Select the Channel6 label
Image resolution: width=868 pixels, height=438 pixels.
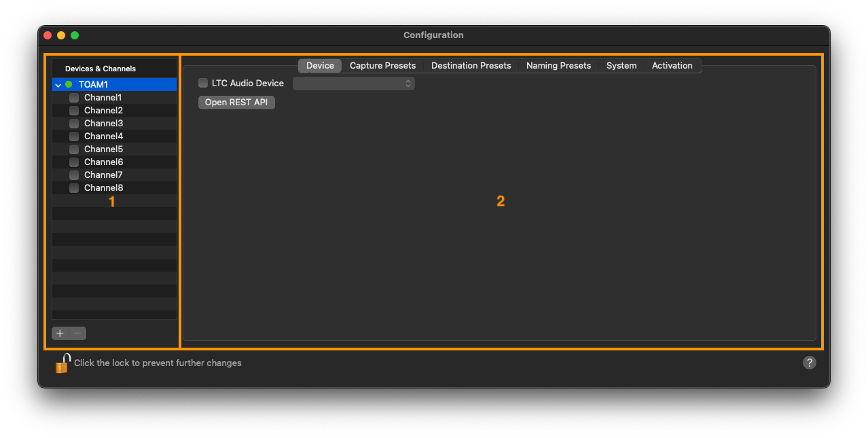point(103,162)
